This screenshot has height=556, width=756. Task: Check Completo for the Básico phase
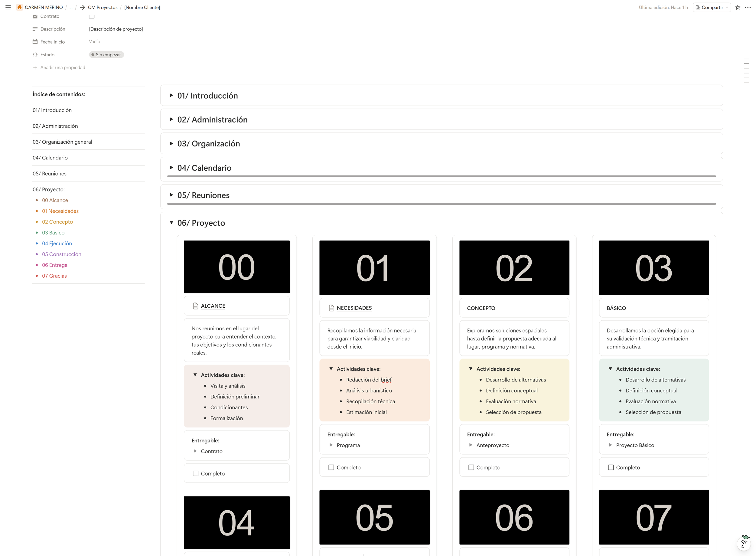[x=611, y=467]
